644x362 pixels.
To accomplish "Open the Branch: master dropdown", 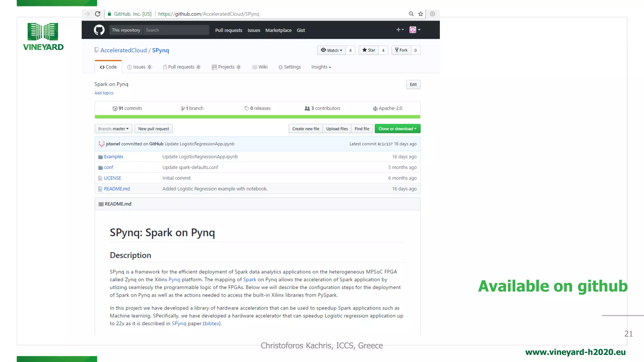I will point(113,129).
